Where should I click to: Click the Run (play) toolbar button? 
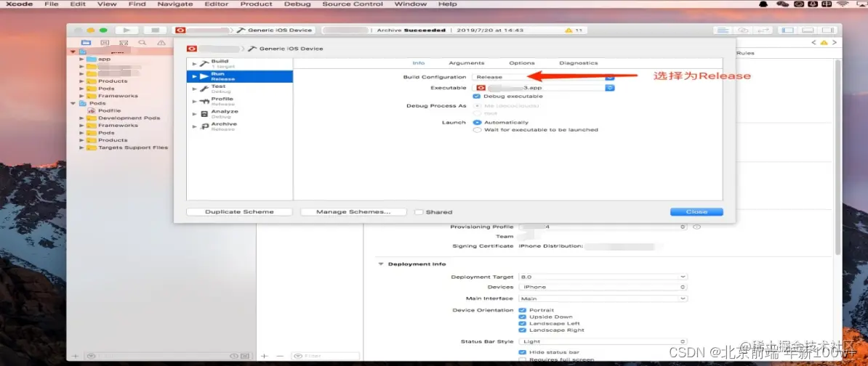tap(126, 30)
